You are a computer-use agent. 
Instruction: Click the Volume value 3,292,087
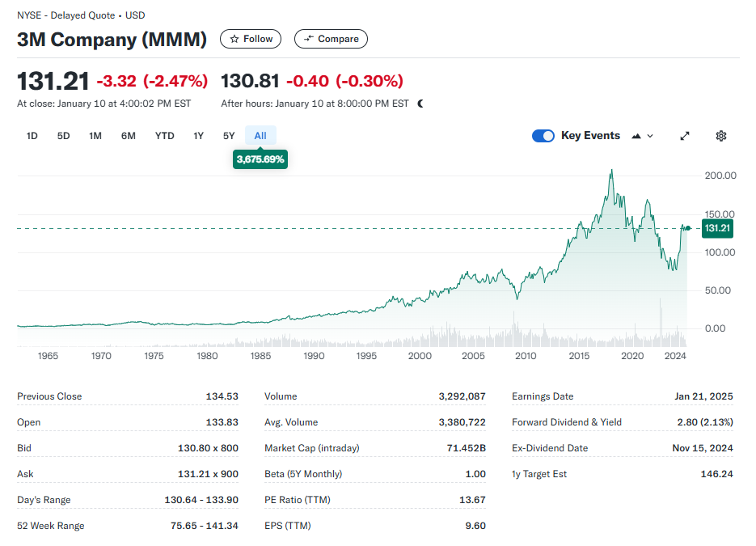point(462,396)
